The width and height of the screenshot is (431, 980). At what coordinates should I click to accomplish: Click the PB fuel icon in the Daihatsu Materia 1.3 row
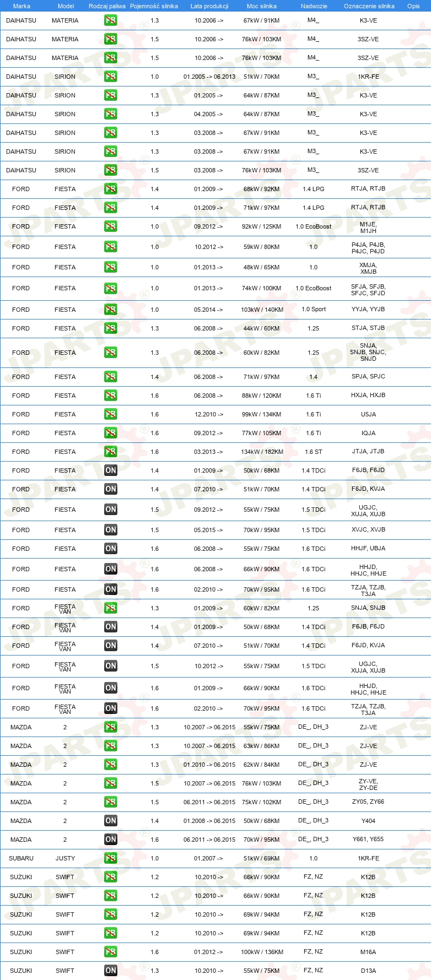pyautogui.click(x=110, y=20)
